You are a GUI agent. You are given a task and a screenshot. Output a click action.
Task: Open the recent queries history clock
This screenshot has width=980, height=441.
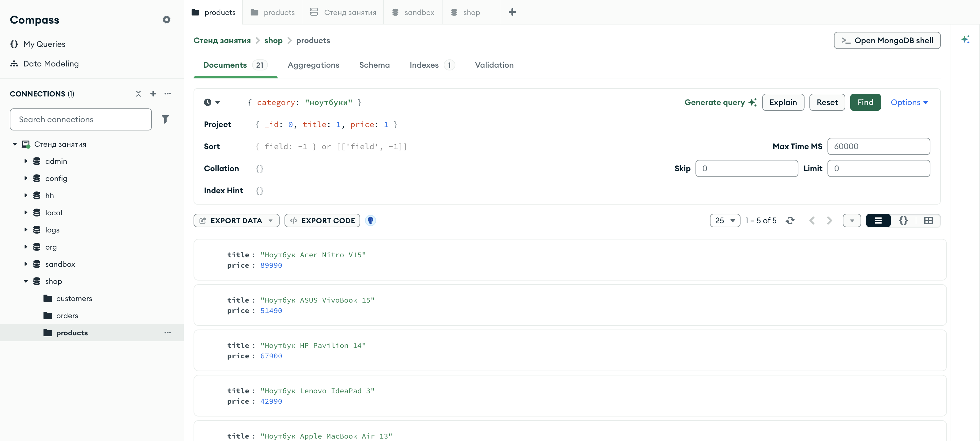tap(212, 102)
